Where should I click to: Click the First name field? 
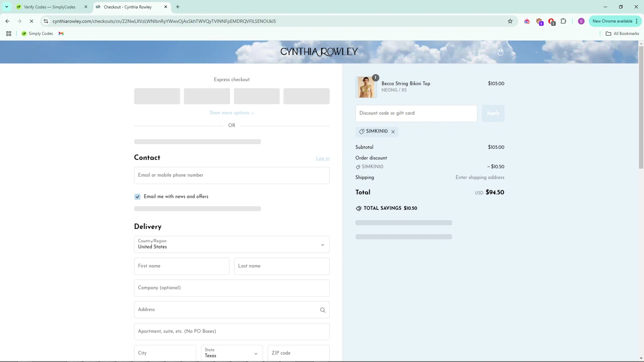182,266
